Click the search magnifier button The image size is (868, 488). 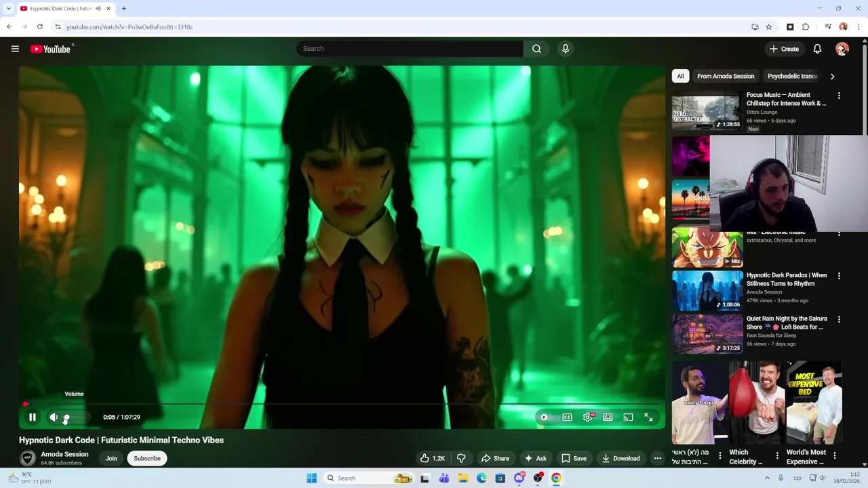click(x=536, y=49)
